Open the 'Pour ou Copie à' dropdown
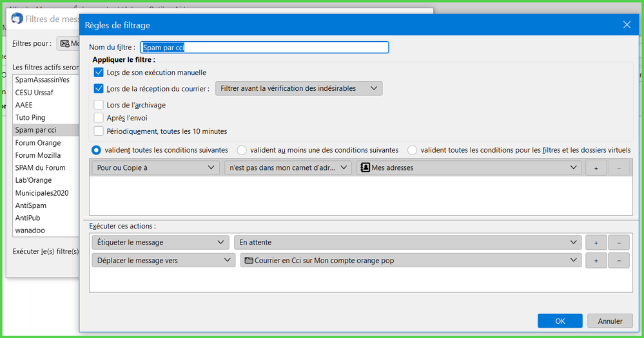Screen dimensions: 644x338 click(x=155, y=167)
